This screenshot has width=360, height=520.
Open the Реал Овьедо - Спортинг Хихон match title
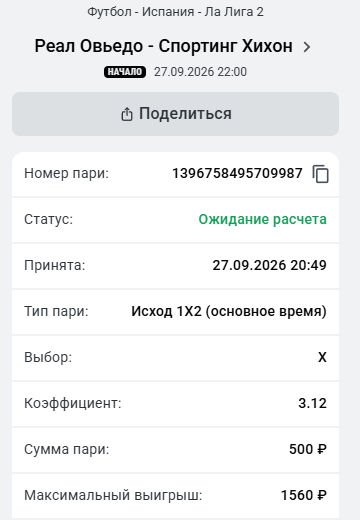164,46
